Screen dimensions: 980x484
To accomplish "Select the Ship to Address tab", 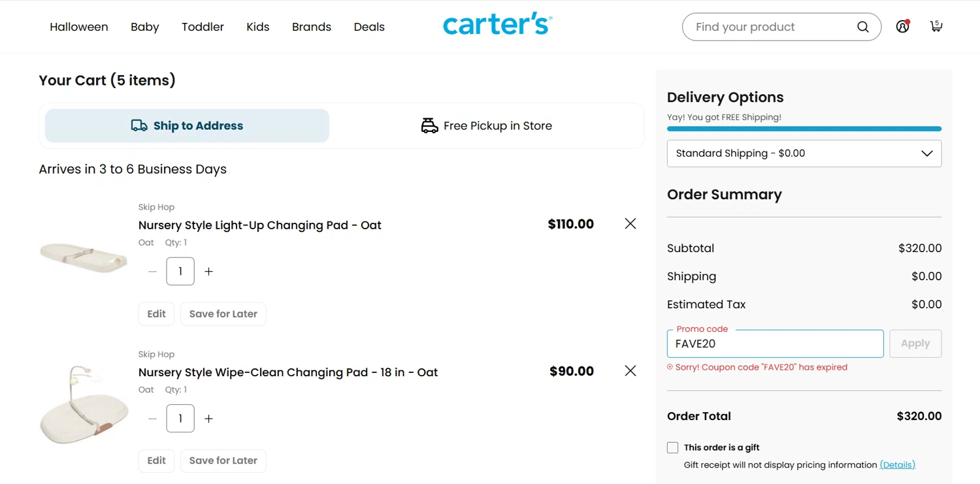I will (x=187, y=125).
